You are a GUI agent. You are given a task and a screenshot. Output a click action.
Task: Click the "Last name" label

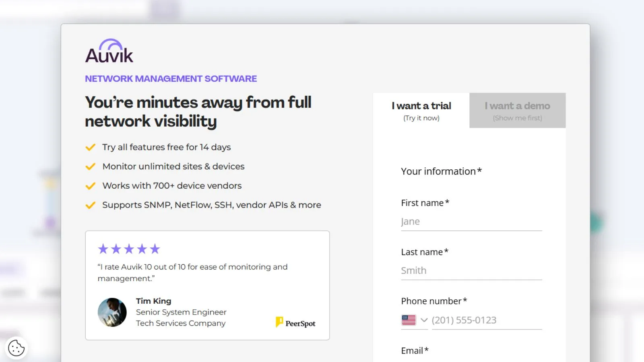tap(425, 252)
